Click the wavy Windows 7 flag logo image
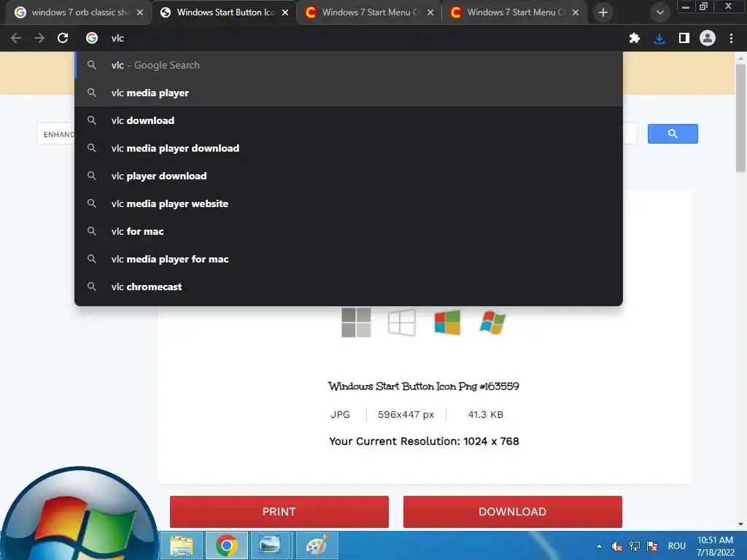The image size is (747, 560). 492,322
